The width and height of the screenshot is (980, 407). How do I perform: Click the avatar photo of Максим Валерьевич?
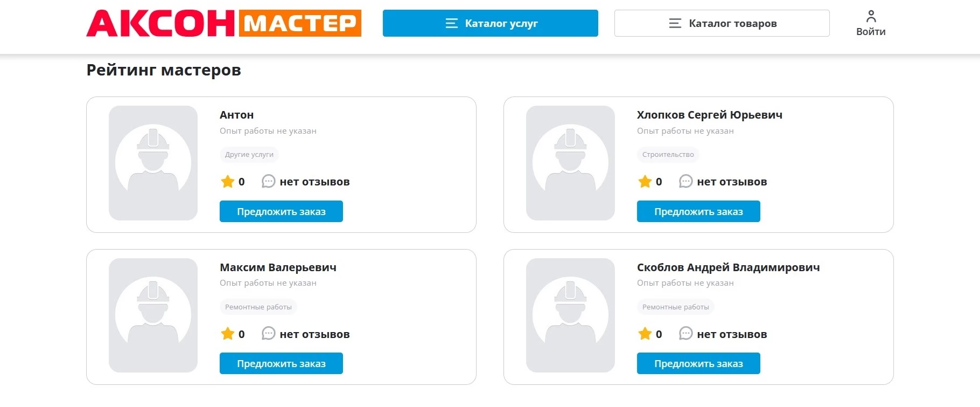(153, 316)
